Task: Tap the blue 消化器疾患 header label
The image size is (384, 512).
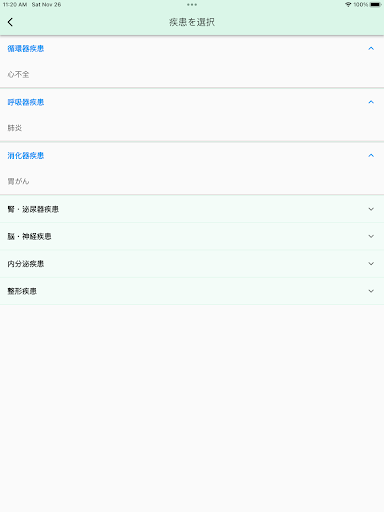Action: pos(26,156)
